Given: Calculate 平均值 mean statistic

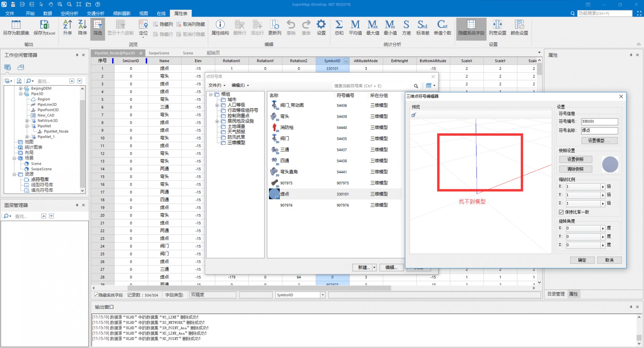Looking at the screenshot, I should tap(355, 28).
